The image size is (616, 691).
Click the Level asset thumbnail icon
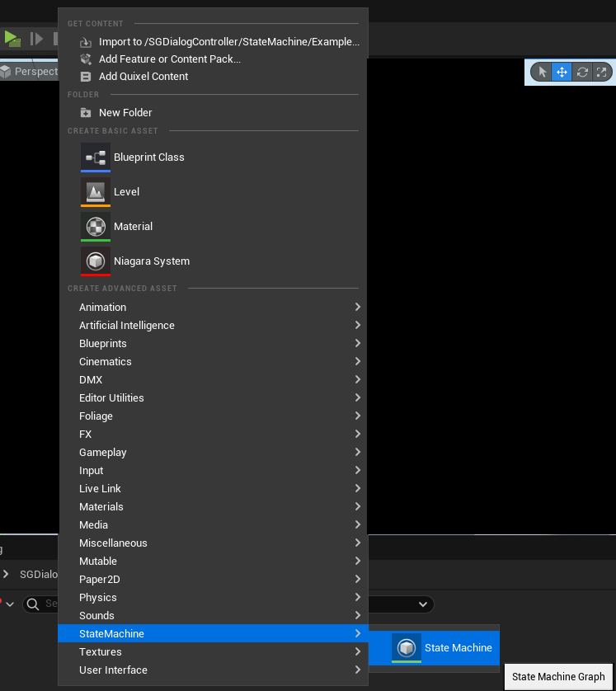[96, 191]
